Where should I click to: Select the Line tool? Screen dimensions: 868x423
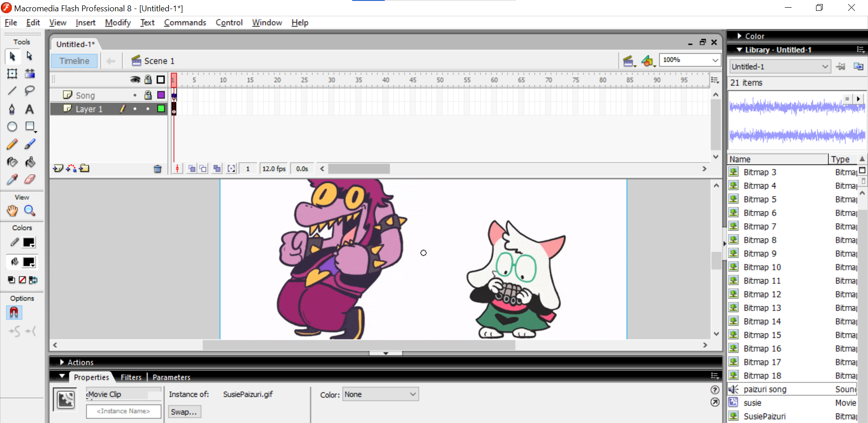click(x=12, y=91)
